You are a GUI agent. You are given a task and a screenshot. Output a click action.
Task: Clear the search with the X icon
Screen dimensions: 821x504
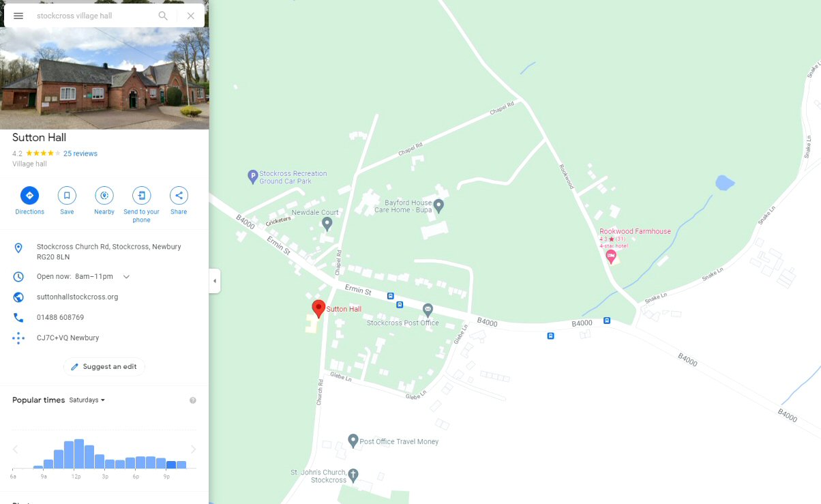coord(191,16)
